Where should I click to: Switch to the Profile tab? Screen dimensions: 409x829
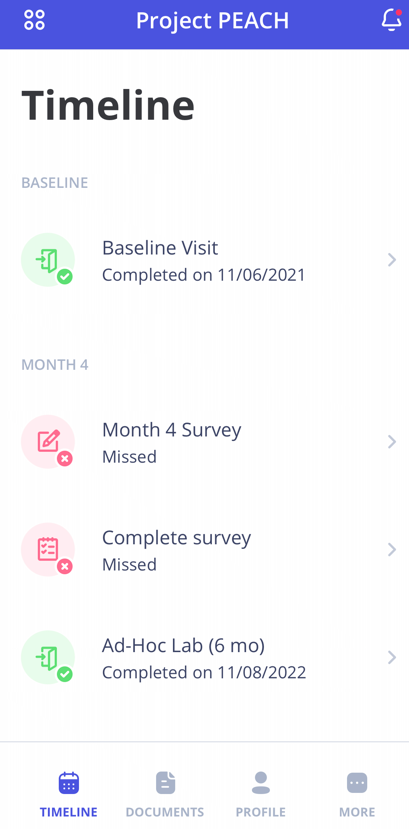(x=261, y=794)
